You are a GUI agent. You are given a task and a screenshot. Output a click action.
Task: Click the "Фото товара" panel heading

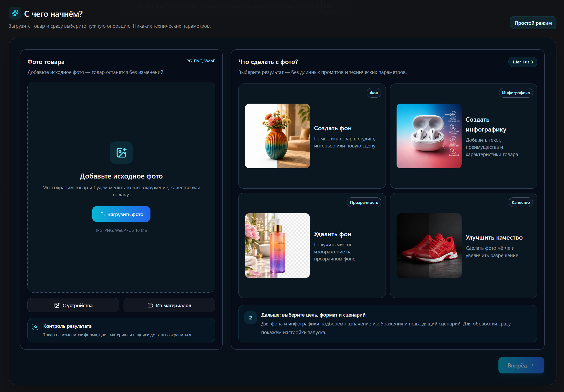click(46, 62)
